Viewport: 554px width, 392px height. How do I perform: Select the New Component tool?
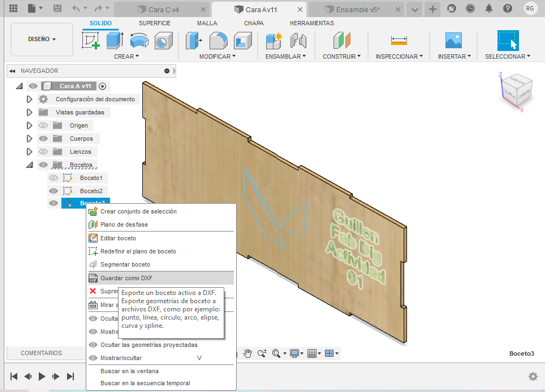274,40
